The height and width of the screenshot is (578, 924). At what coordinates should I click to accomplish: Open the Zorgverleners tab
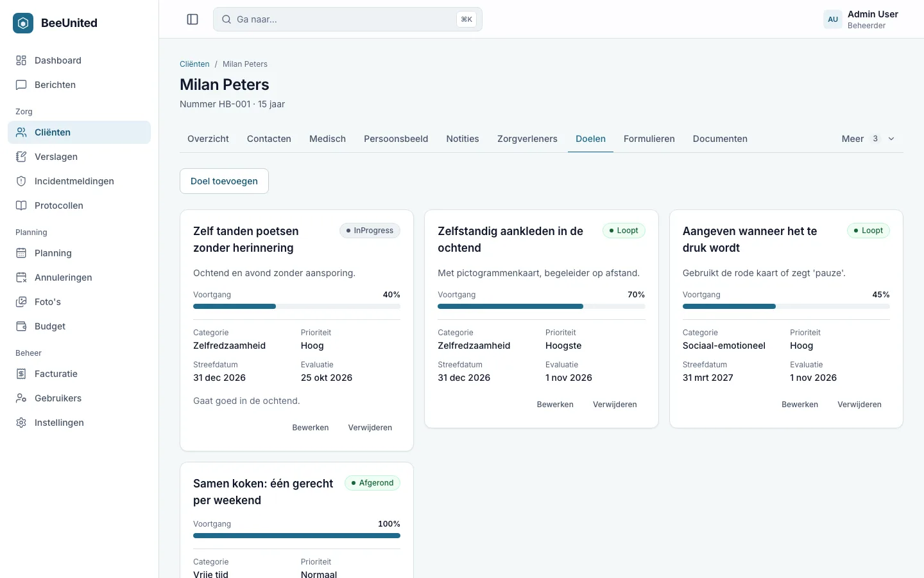coord(527,139)
